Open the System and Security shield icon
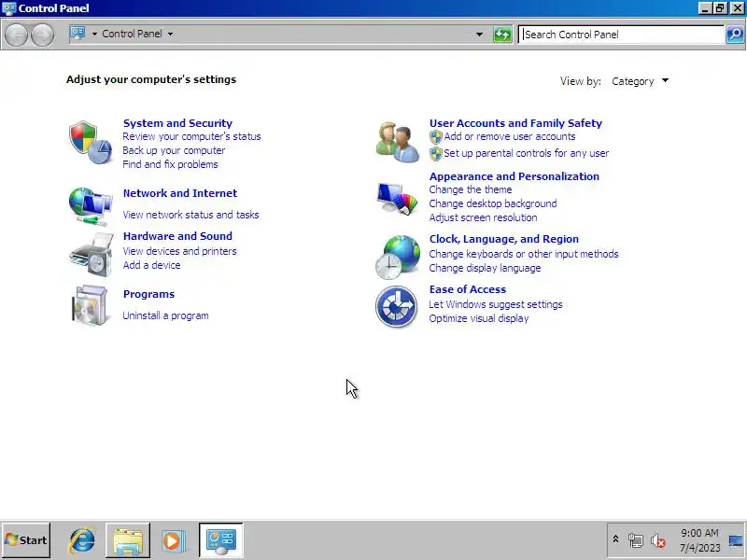 coord(91,142)
